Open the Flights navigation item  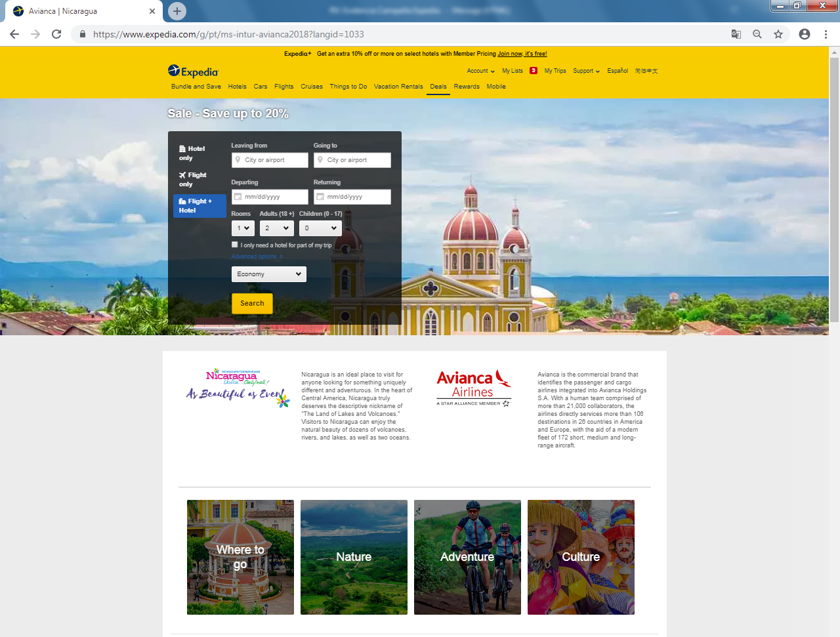point(284,87)
